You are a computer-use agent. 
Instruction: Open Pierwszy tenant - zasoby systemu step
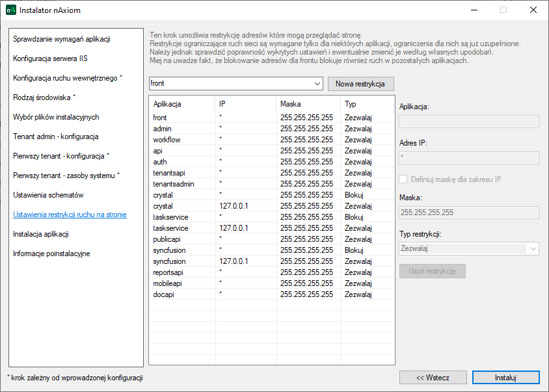[x=66, y=176]
